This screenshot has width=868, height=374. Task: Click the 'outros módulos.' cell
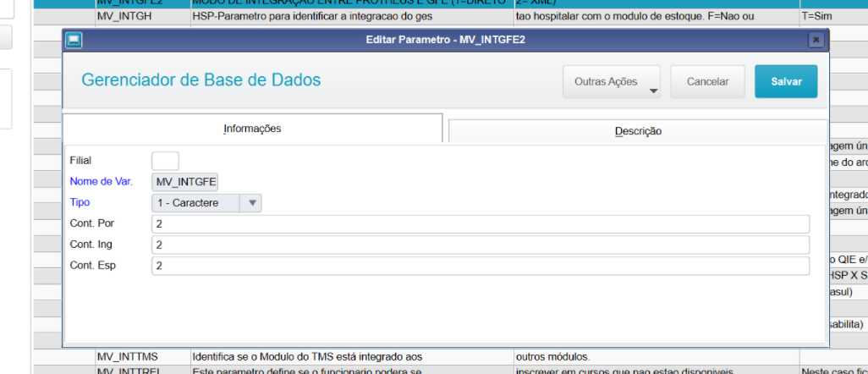(x=656, y=356)
